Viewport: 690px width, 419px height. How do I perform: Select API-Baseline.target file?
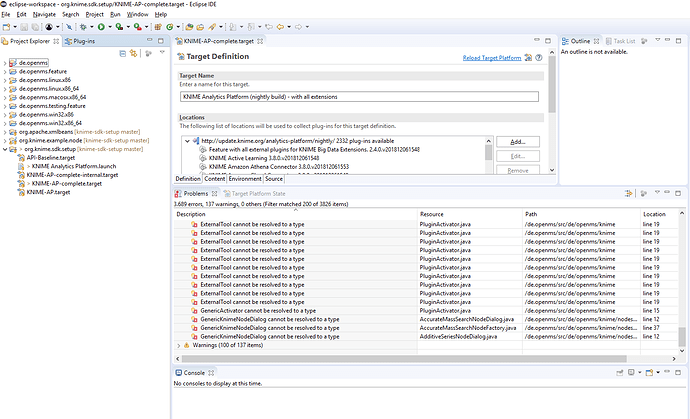(51, 158)
